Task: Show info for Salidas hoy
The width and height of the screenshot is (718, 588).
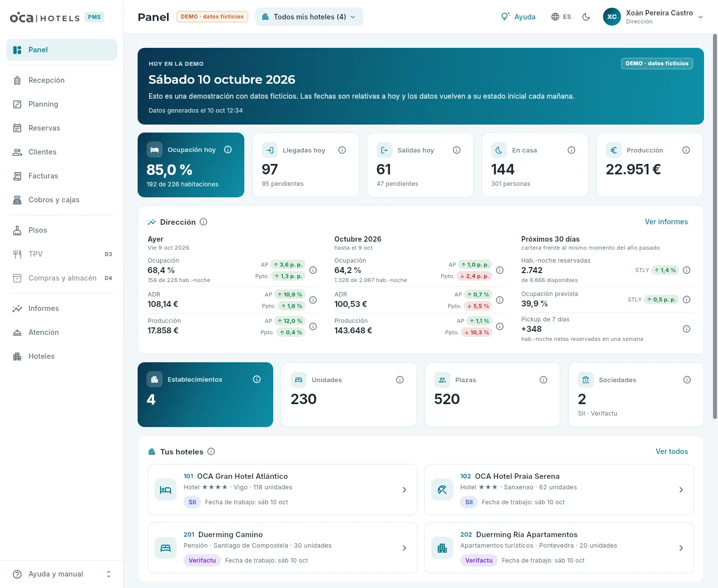Action: point(457,150)
